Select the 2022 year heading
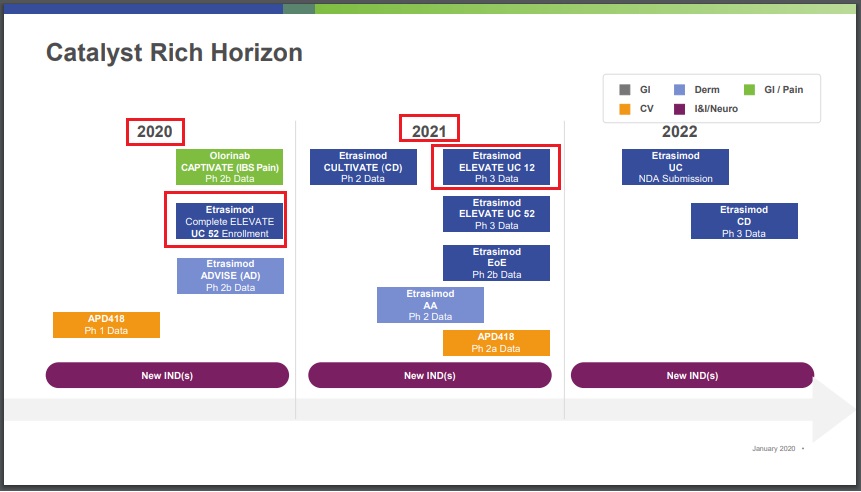 click(679, 132)
